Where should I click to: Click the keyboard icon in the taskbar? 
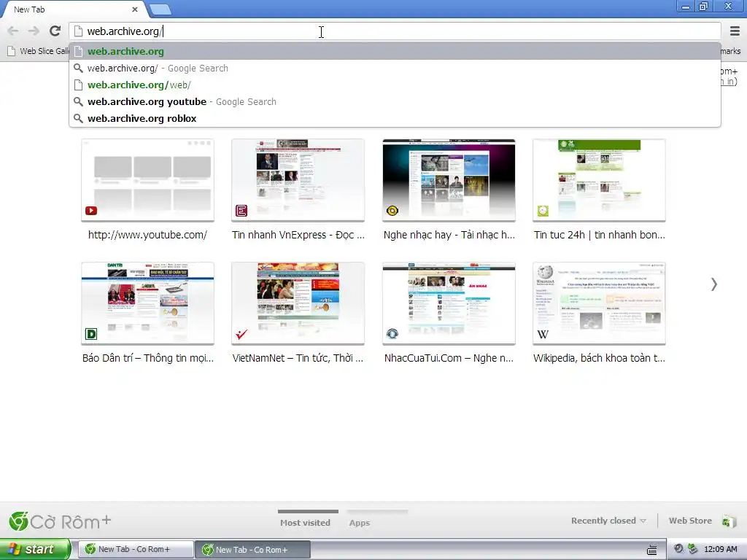pyautogui.click(x=652, y=550)
